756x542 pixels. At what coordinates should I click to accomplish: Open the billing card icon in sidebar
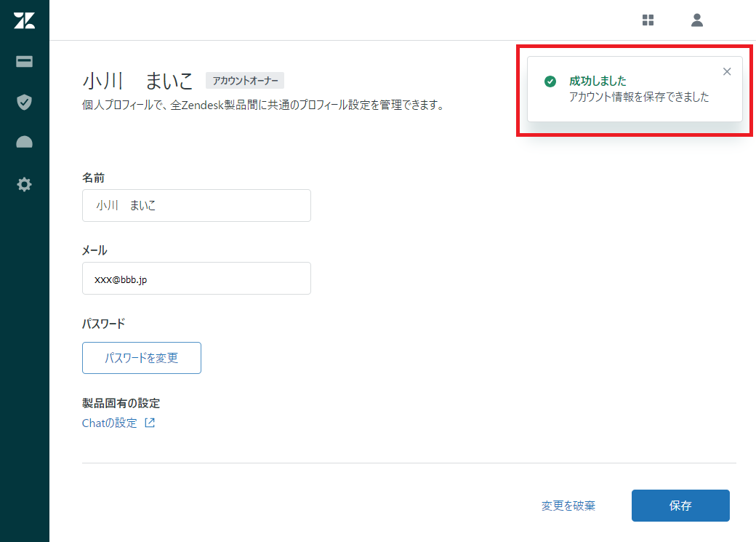coord(24,62)
